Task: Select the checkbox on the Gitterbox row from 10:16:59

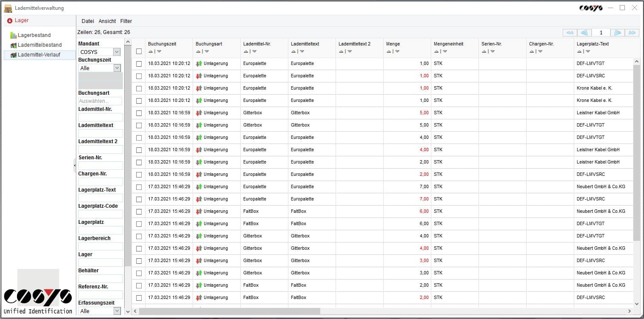Action: [138, 113]
